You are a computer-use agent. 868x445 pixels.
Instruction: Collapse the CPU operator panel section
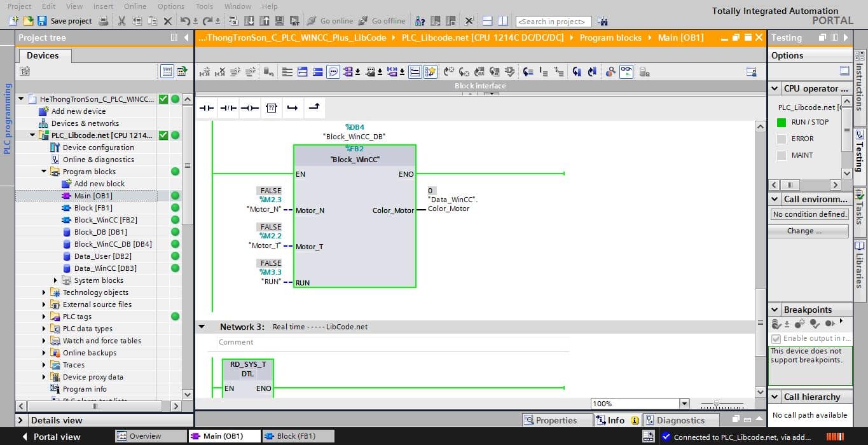click(775, 89)
